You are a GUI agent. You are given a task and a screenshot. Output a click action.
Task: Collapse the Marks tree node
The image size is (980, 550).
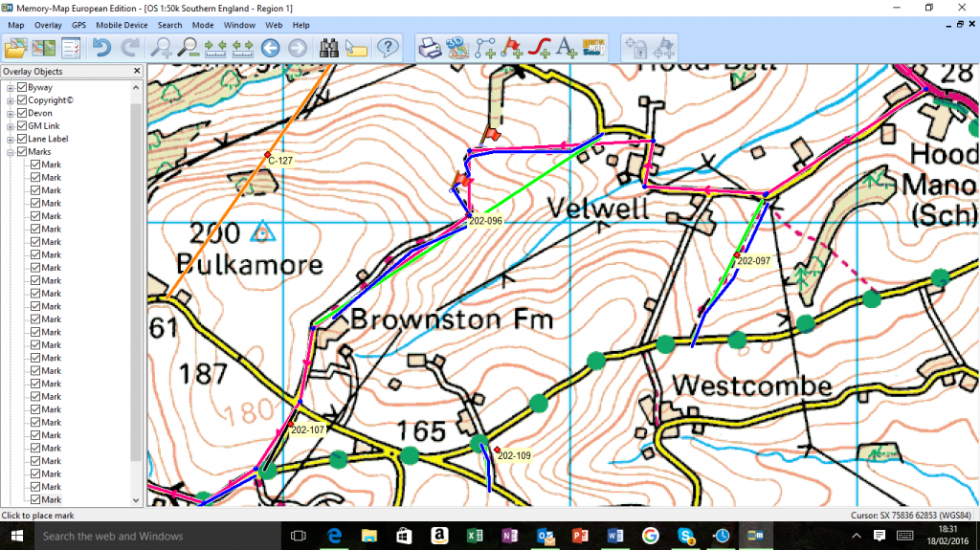click(x=11, y=152)
